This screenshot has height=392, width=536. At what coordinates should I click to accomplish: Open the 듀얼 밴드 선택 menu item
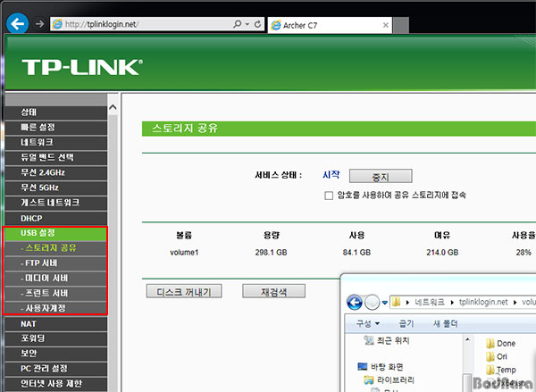coord(56,157)
